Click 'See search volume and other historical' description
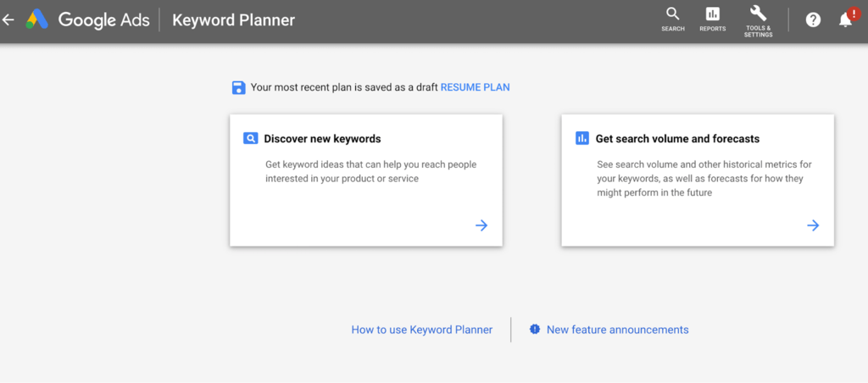This screenshot has width=868, height=383. point(704,179)
